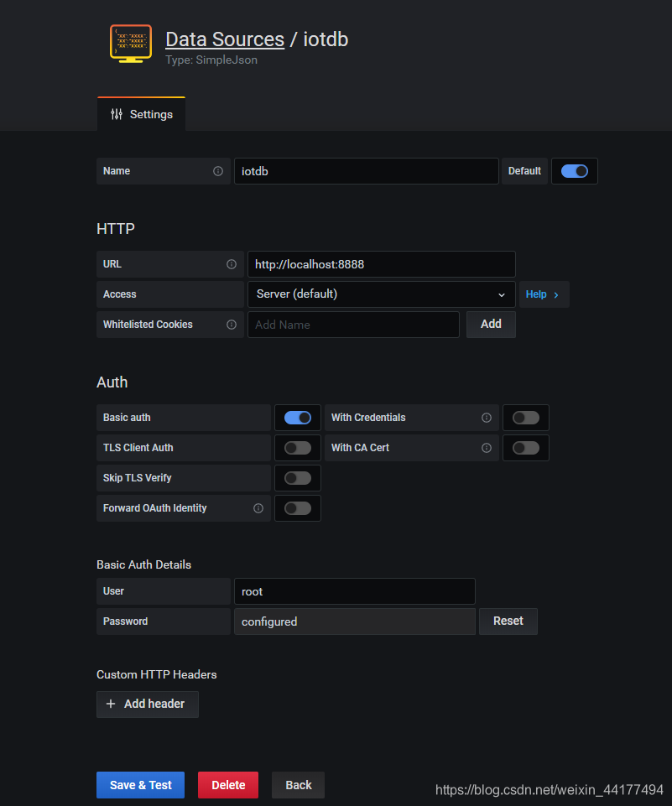Viewport: 672px width, 806px height.
Task: Turn on the TLS Client Auth switch
Action: tap(298, 448)
